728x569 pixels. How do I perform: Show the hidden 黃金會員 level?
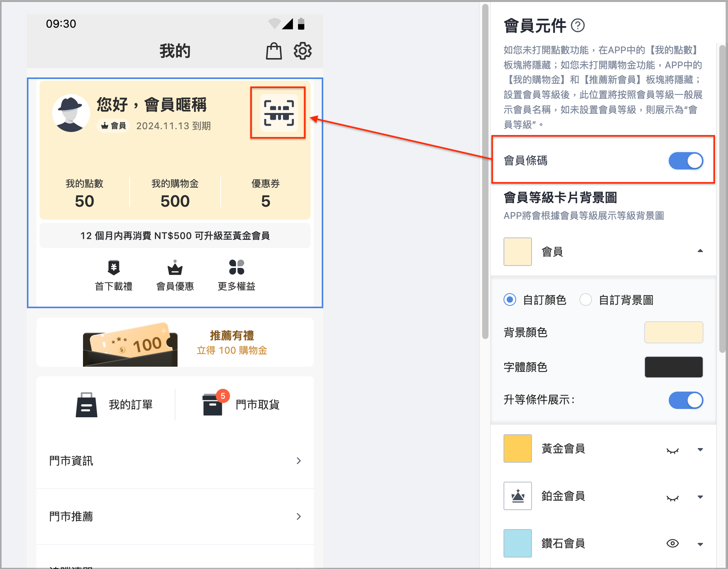pyautogui.click(x=673, y=450)
